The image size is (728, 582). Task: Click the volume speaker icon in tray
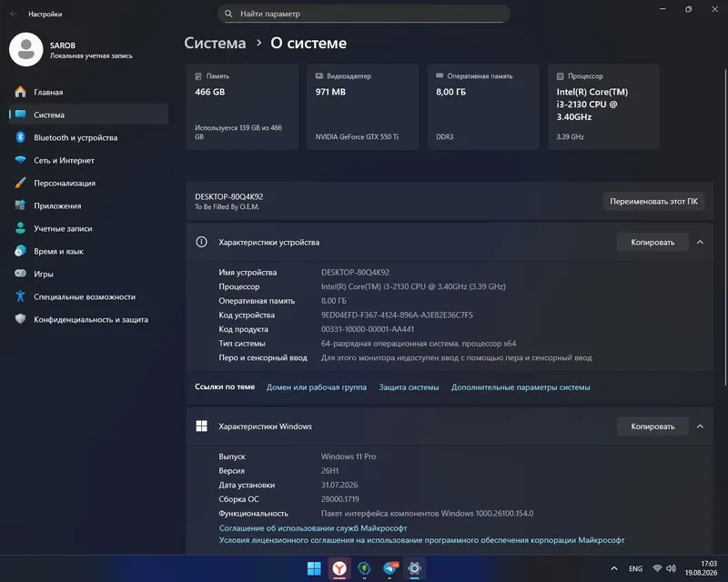[672, 568]
